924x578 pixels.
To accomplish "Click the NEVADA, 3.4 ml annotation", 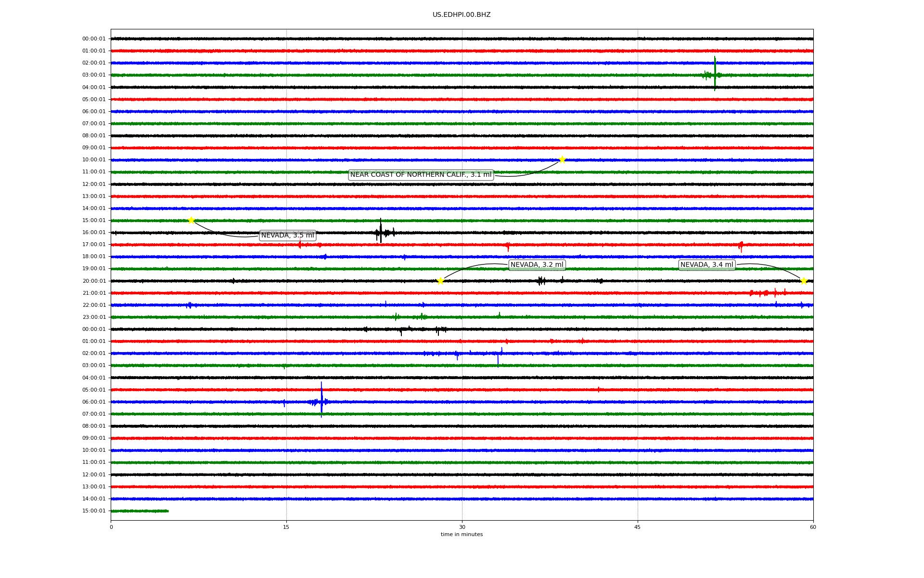I will (x=706, y=265).
